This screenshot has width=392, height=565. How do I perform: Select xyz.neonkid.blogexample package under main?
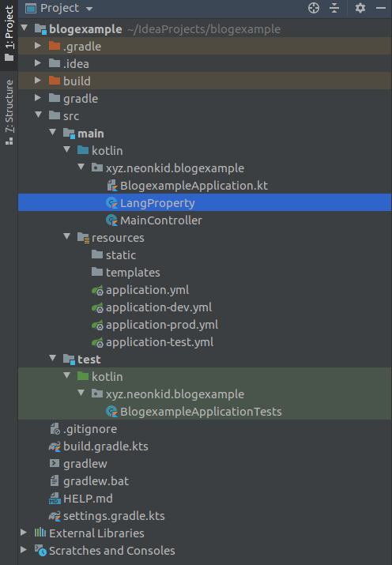[x=175, y=168]
